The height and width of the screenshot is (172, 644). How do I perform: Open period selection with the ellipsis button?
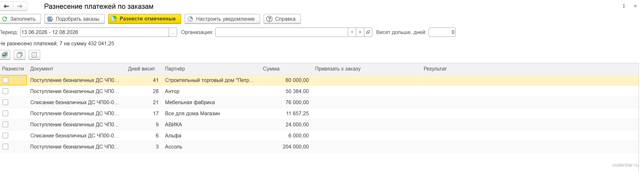point(173,32)
